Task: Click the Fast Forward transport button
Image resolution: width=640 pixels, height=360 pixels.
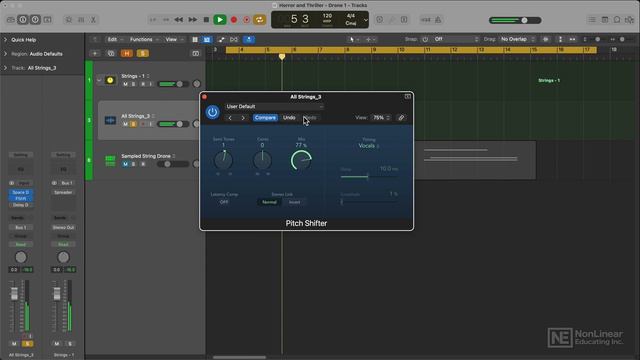Action: [x=192, y=20]
